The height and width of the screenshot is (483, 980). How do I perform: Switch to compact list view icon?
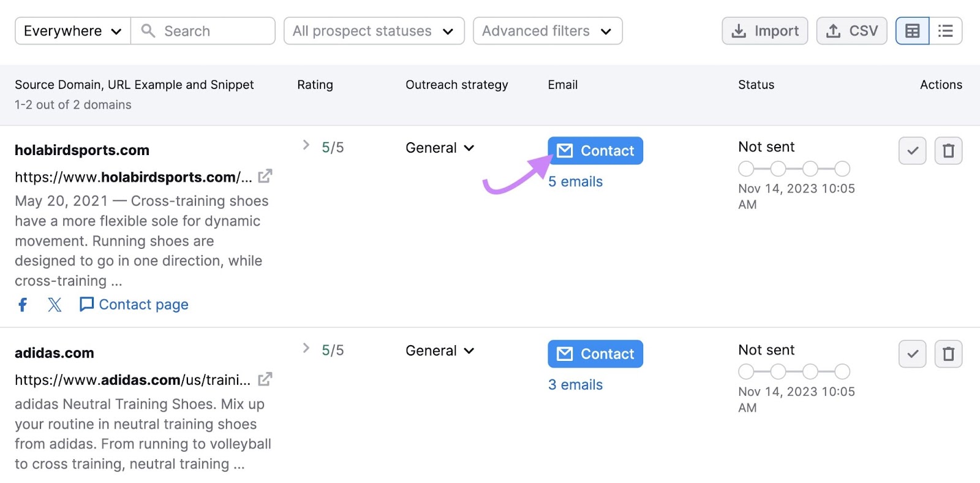point(946,31)
